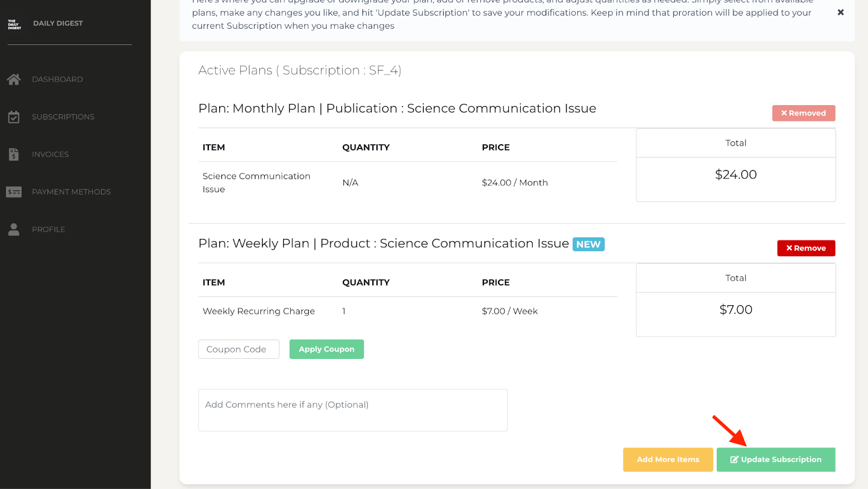
Task: Click Add More Items
Action: [668, 459]
